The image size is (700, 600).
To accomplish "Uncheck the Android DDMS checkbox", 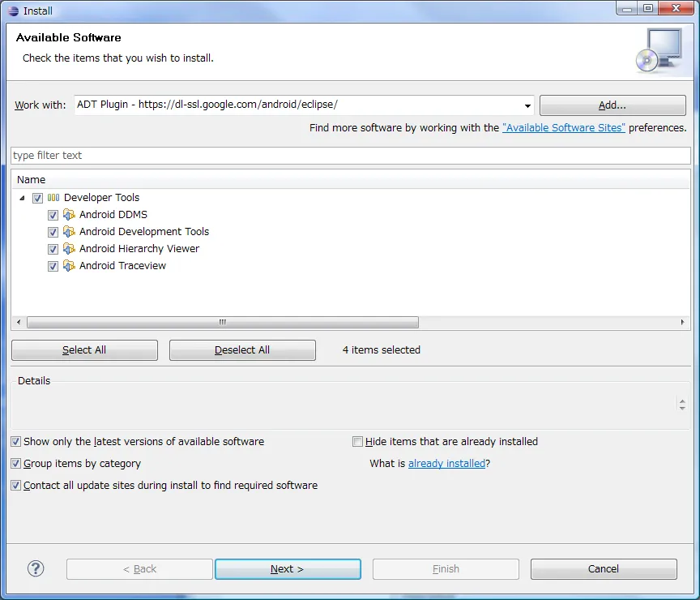I will click(x=53, y=215).
